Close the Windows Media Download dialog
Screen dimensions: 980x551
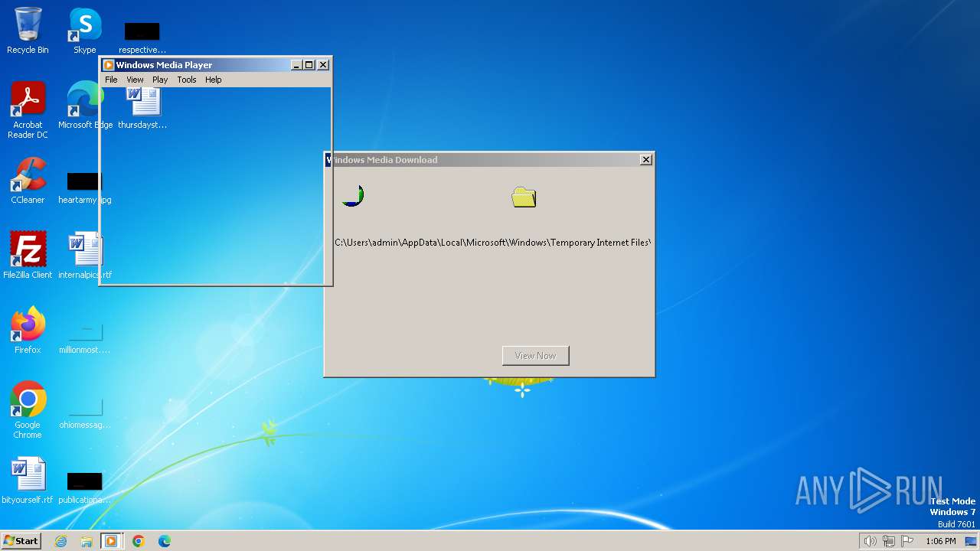[x=646, y=159]
